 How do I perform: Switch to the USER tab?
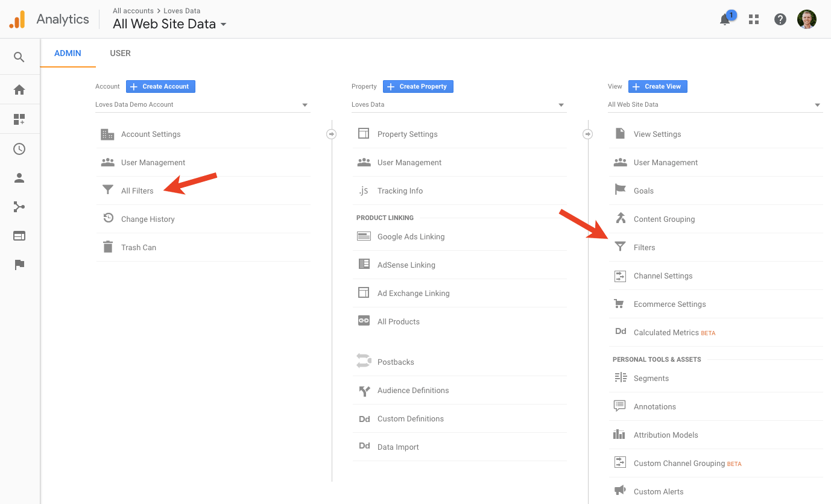[120, 53]
